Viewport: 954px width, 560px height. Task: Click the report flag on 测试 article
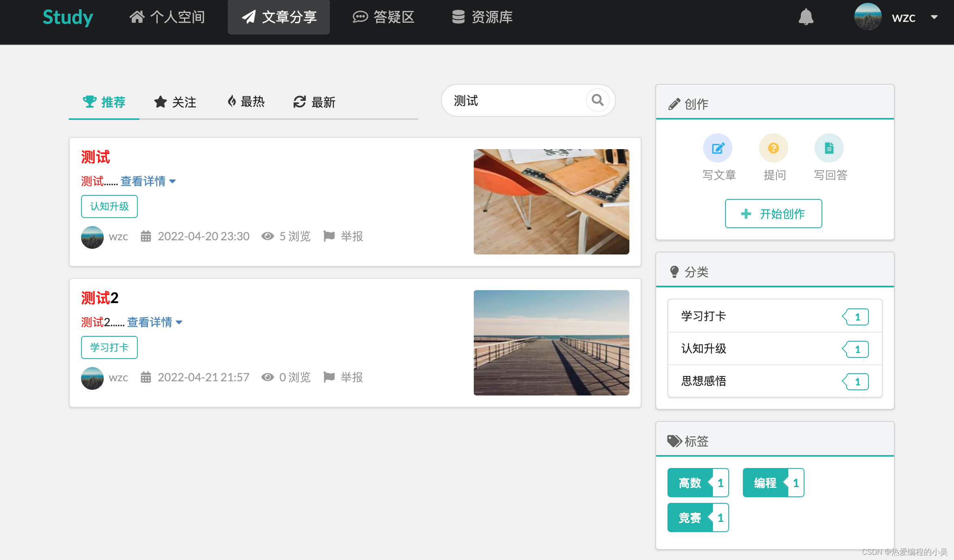coord(329,236)
